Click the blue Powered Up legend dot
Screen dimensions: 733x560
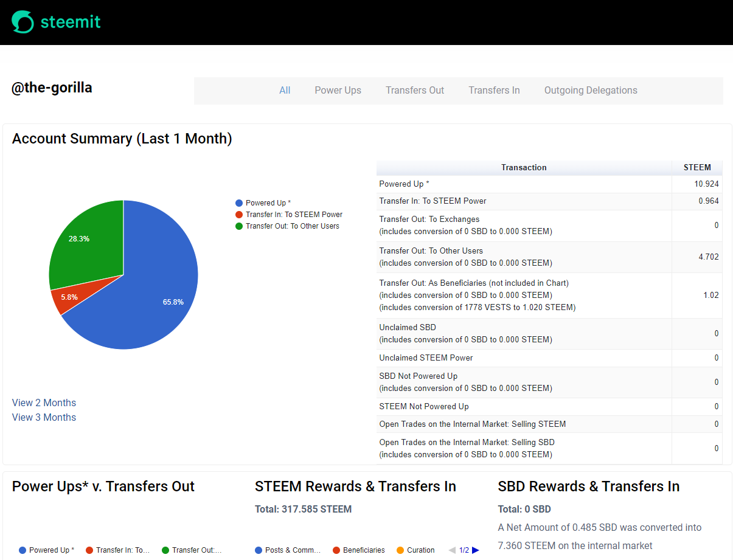coord(239,203)
